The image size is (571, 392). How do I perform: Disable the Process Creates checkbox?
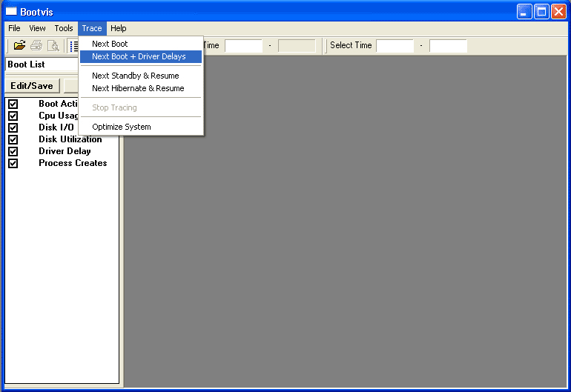13,163
